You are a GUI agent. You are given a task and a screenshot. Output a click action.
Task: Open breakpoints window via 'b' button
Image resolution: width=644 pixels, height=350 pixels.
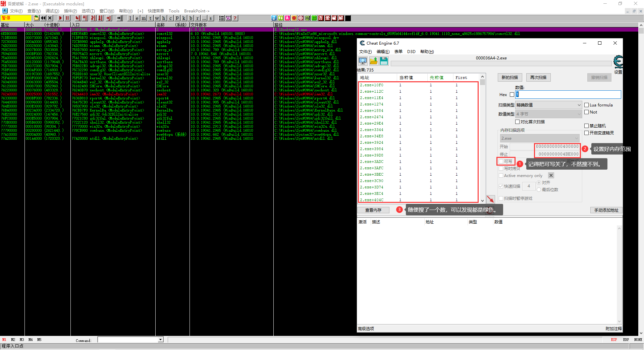(191, 18)
